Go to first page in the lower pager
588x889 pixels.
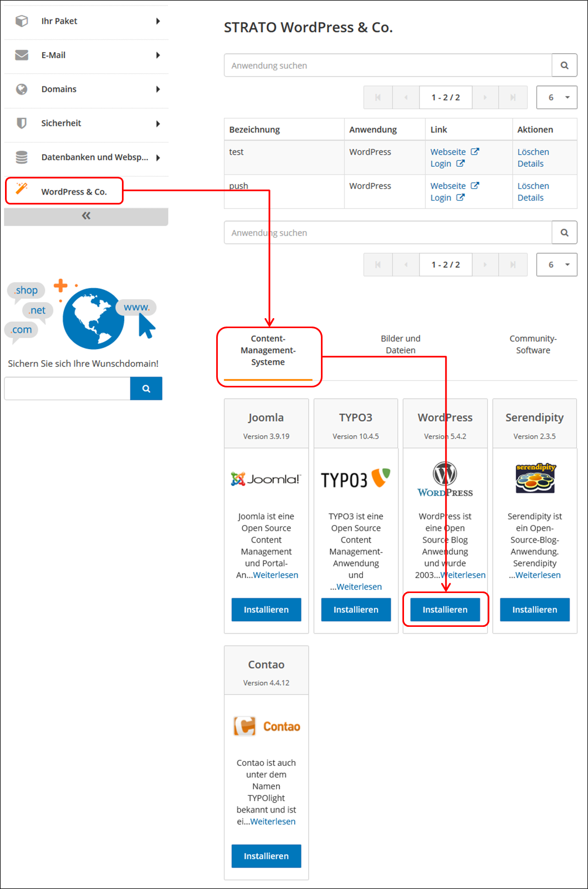click(378, 265)
